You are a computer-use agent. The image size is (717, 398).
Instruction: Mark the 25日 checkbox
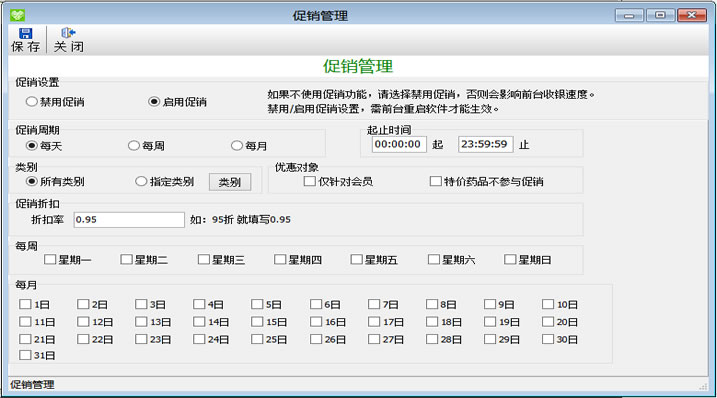point(257,339)
